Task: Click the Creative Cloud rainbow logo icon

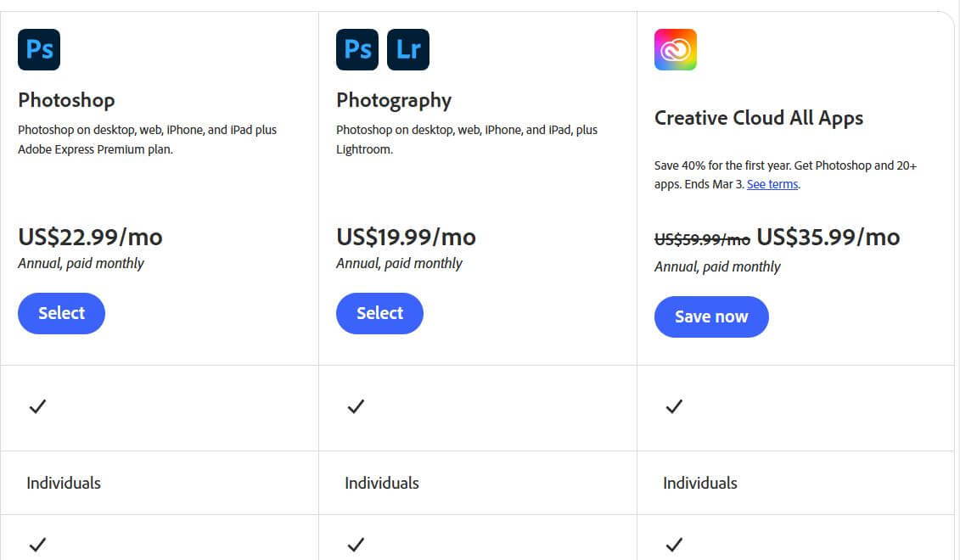Action: [x=675, y=49]
